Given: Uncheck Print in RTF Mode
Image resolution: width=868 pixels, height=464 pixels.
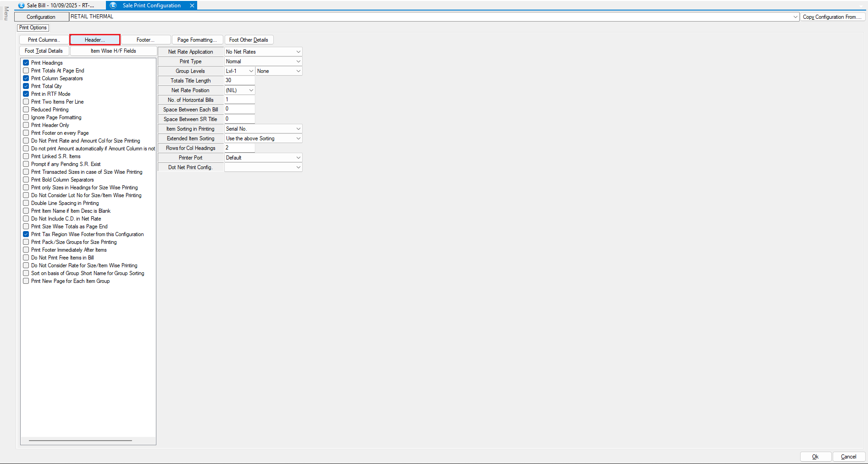Looking at the screenshot, I should pyautogui.click(x=26, y=94).
